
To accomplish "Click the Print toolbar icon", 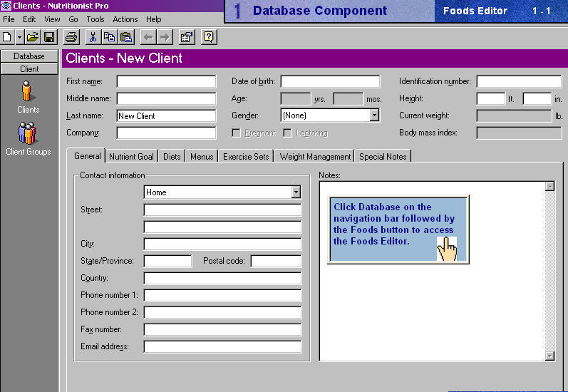I will 71,37.
